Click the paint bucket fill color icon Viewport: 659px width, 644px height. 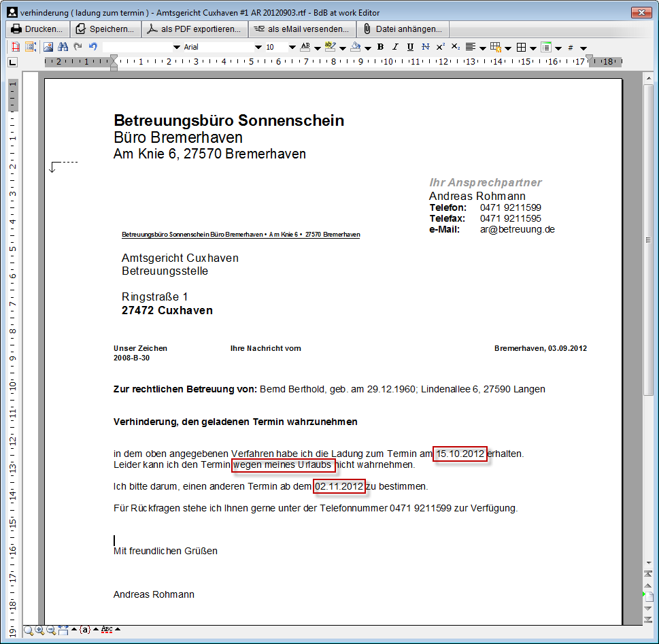pyautogui.click(x=356, y=47)
